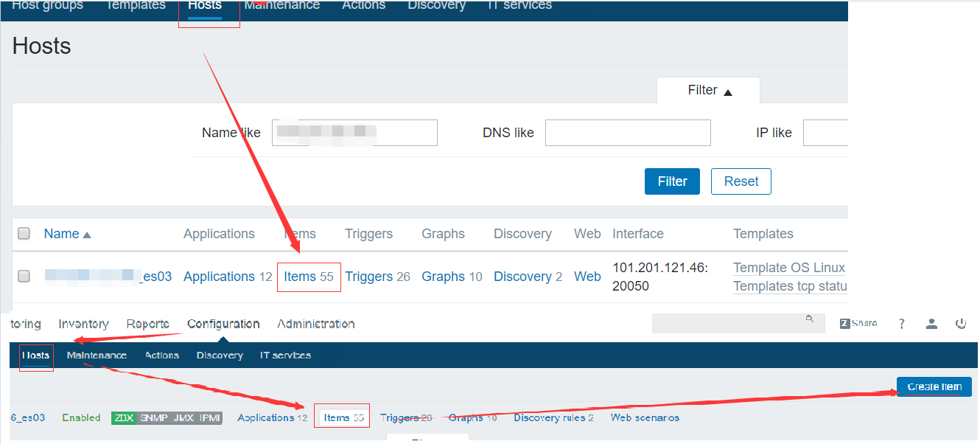Open the Templates tcp statu link
The image size is (980, 444).
click(790, 286)
